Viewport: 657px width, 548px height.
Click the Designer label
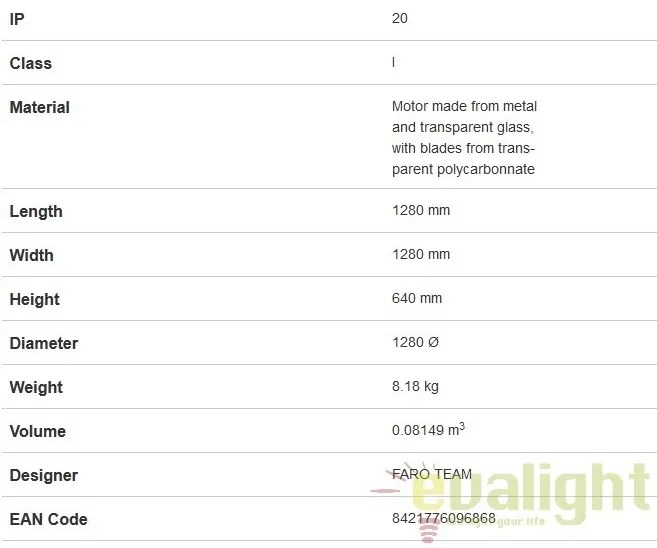(43, 475)
